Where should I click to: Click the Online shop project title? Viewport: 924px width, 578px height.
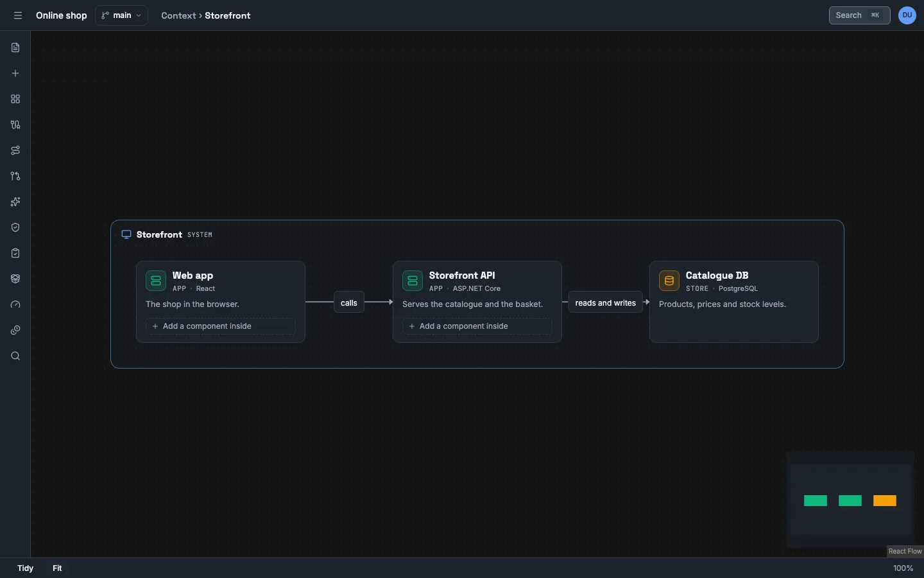coord(62,15)
